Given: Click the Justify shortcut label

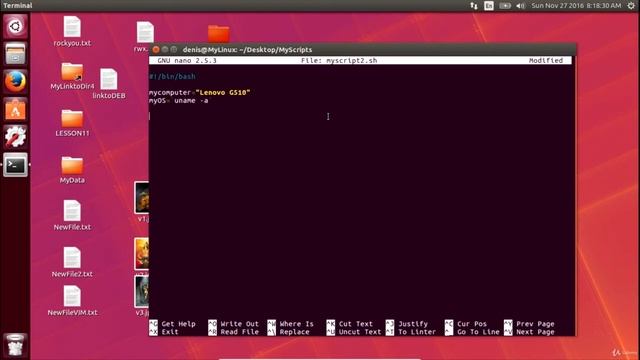Looking at the screenshot, I should [413, 324].
